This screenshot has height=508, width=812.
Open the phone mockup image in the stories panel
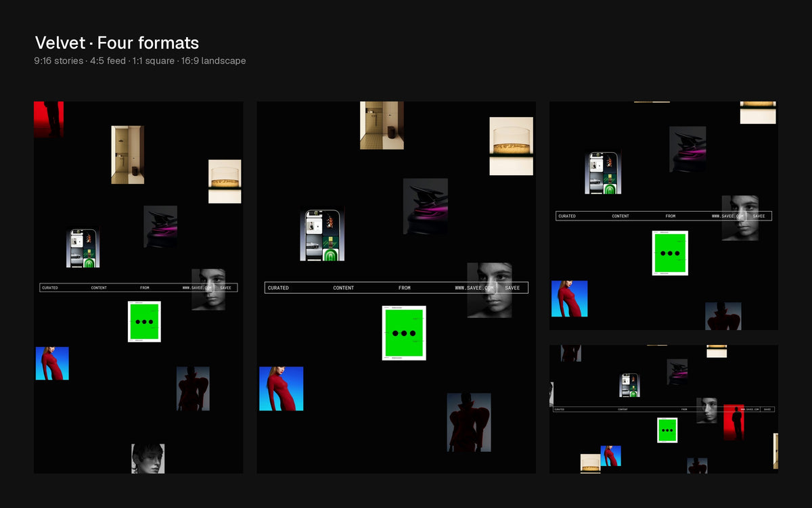(83, 248)
